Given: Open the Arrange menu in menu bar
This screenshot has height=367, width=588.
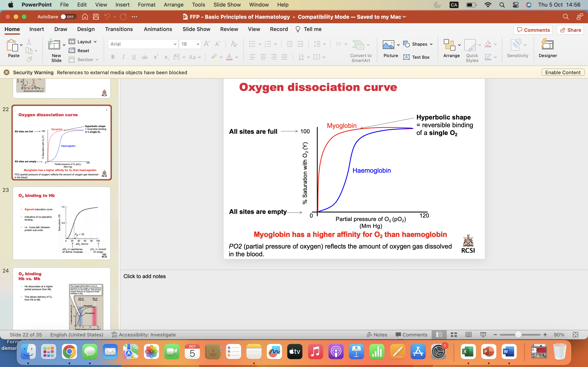Looking at the screenshot, I should [x=174, y=5].
